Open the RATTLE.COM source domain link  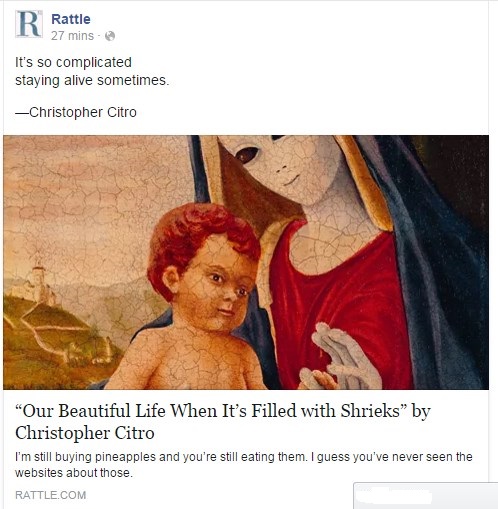point(50,495)
